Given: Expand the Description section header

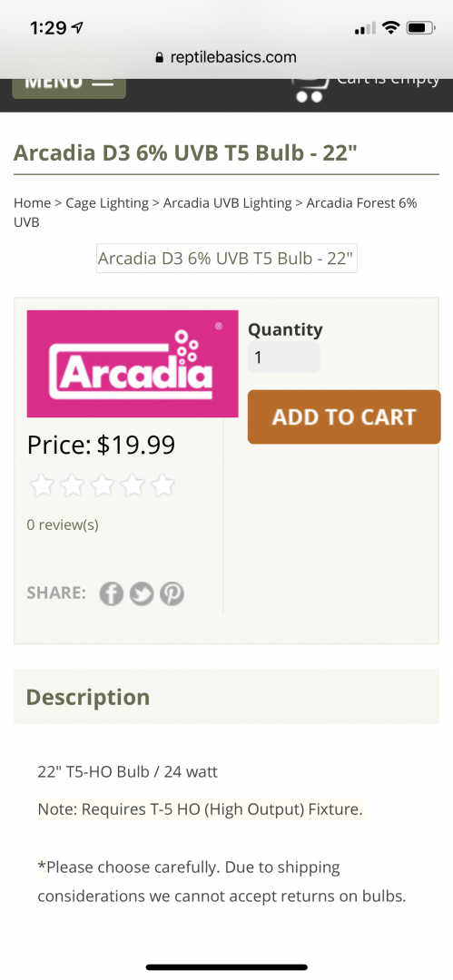Looking at the screenshot, I should (227, 697).
